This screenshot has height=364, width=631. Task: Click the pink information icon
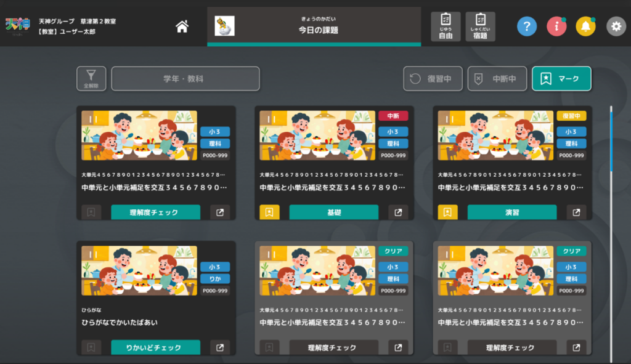tap(556, 26)
